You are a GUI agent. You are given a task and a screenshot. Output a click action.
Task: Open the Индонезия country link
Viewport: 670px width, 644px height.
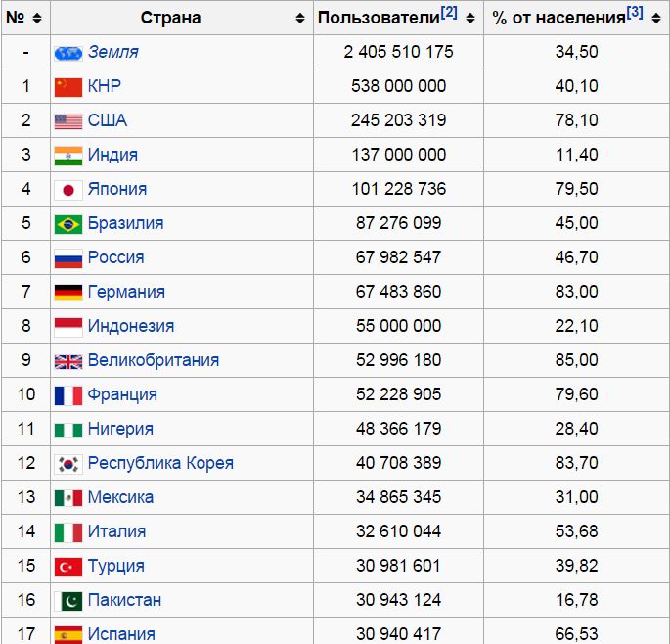click(131, 326)
